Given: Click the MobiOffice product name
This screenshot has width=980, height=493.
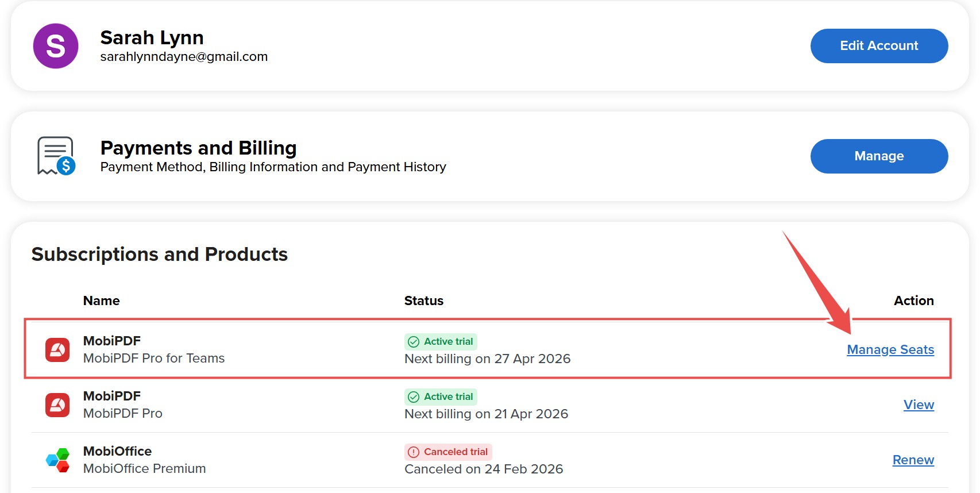Looking at the screenshot, I should coord(117,451).
